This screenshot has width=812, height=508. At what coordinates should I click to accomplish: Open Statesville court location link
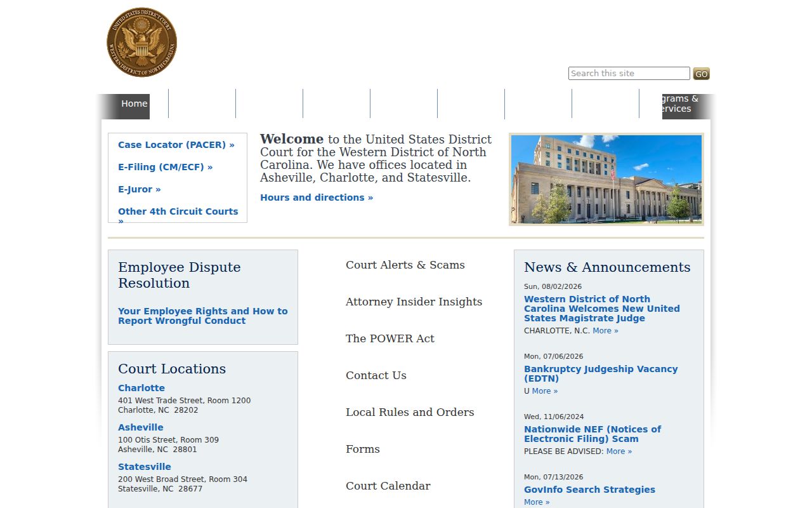(145, 467)
